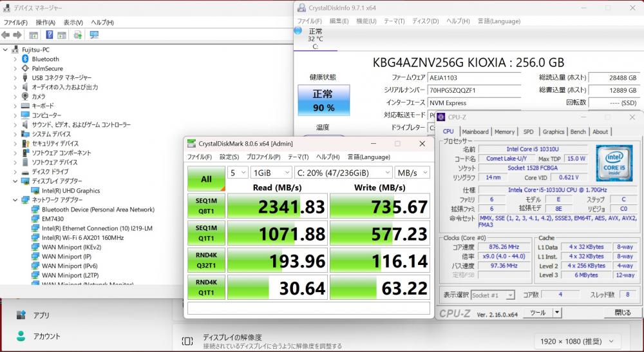This screenshot has height=352, width=644.
Task: Switch to the About tab in CPU-Z
Action: click(600, 132)
